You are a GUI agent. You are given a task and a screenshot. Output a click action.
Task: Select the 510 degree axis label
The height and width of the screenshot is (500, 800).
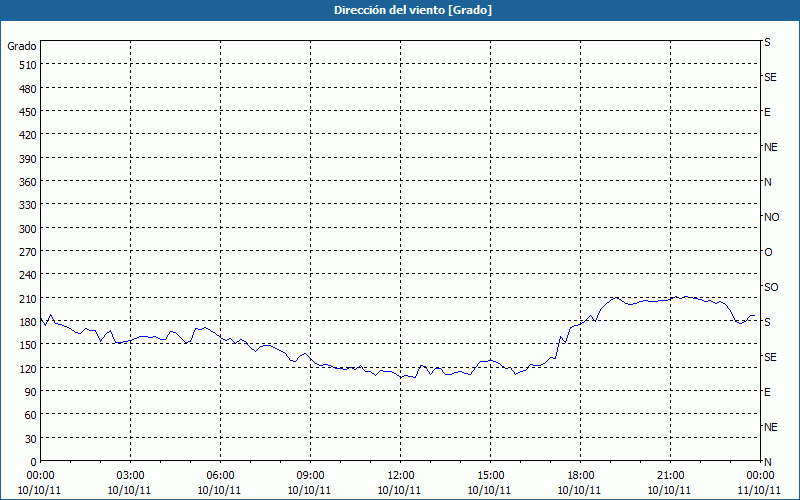pyautogui.click(x=28, y=65)
